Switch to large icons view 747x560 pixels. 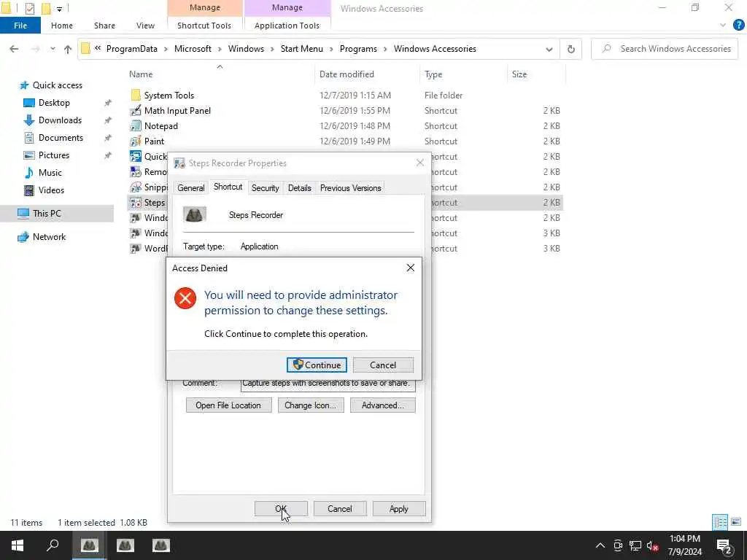pyautogui.click(x=736, y=522)
